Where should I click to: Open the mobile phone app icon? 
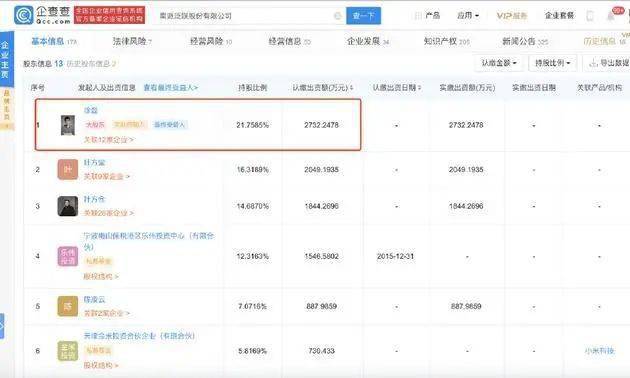tap(590, 16)
